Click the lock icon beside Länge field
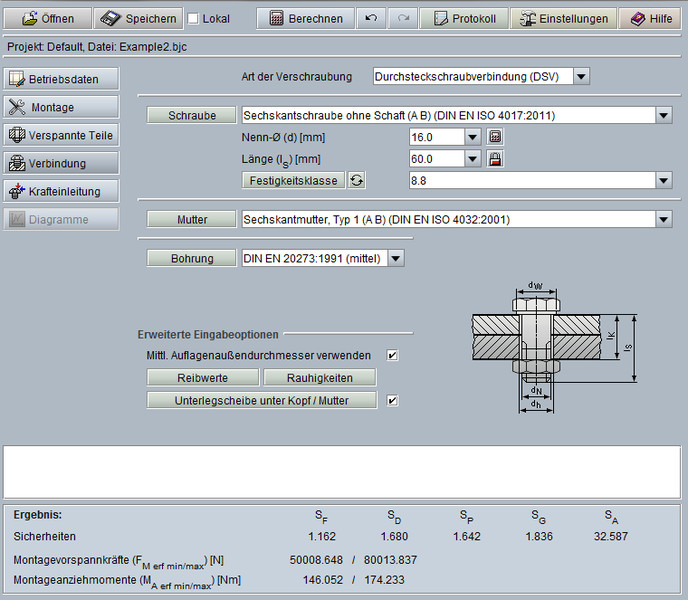Viewport: 688px width, 600px height. tap(495, 159)
